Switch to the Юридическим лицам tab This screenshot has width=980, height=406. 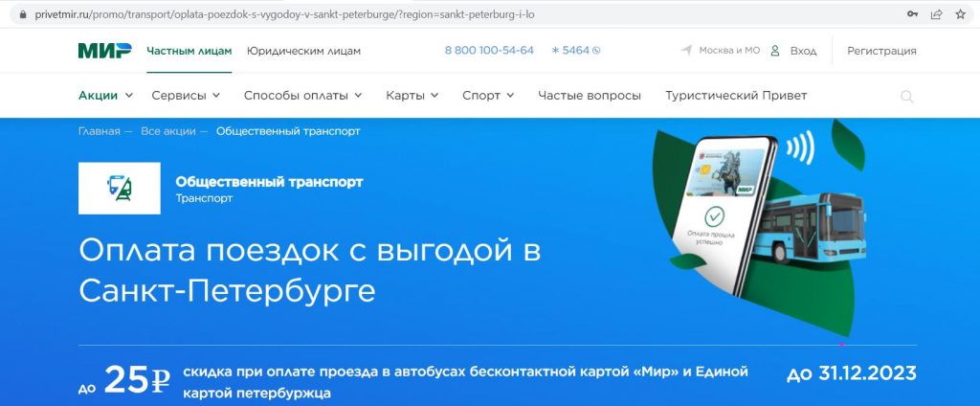pos(303,51)
